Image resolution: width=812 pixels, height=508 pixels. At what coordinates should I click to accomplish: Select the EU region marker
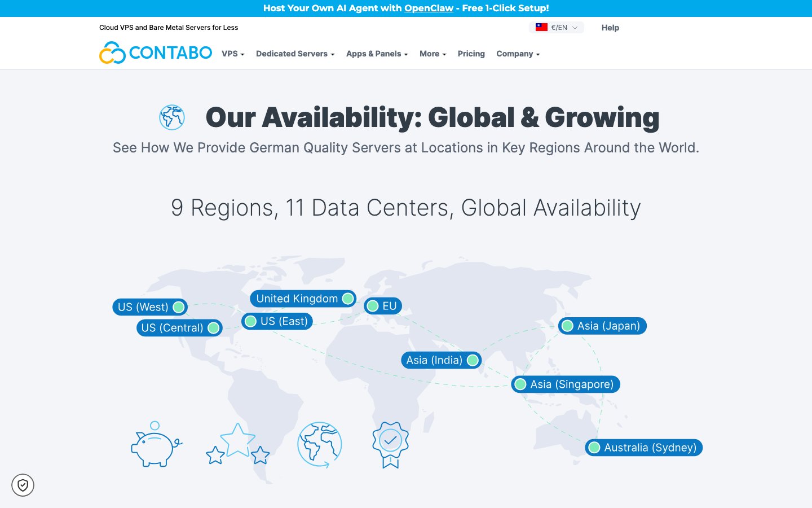tap(382, 306)
